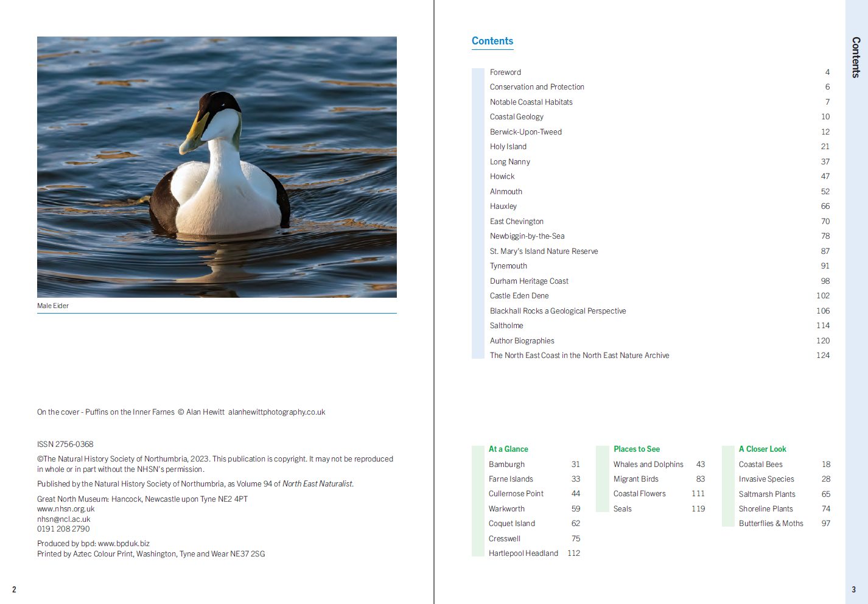Click the Male Eider photo

pos(217,167)
